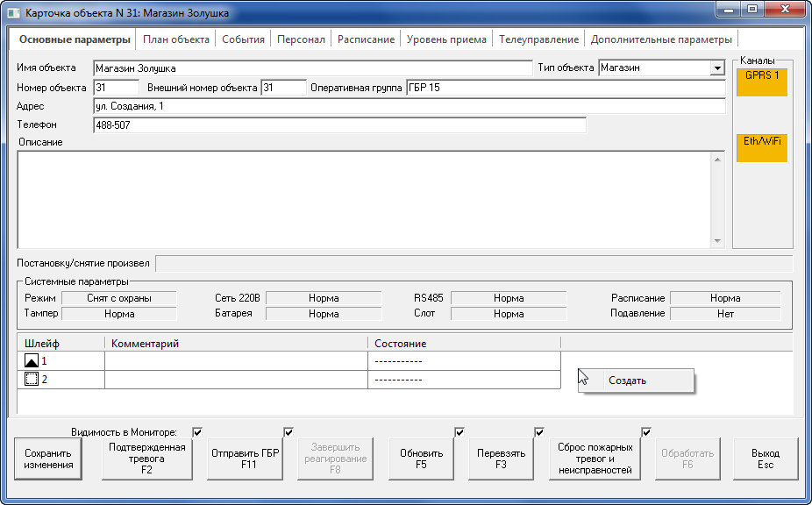Click the 'Перевязать F3' button
The height and width of the screenshot is (505, 812).
[501, 459]
